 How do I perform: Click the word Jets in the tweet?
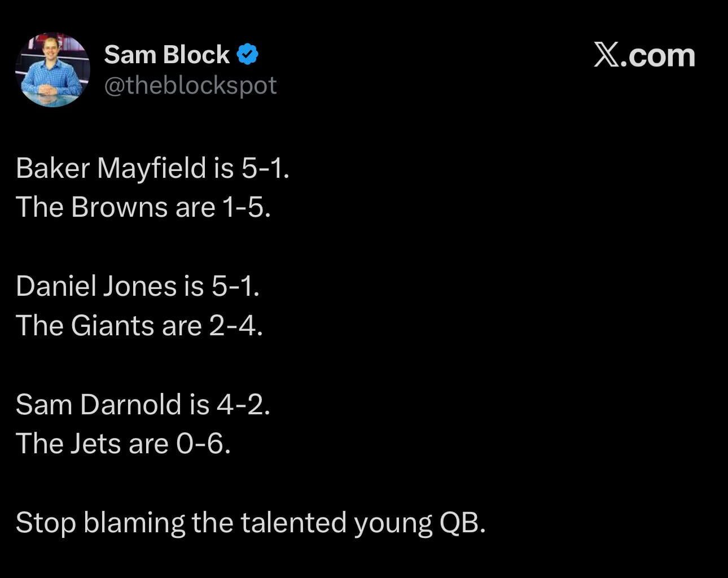(x=95, y=444)
